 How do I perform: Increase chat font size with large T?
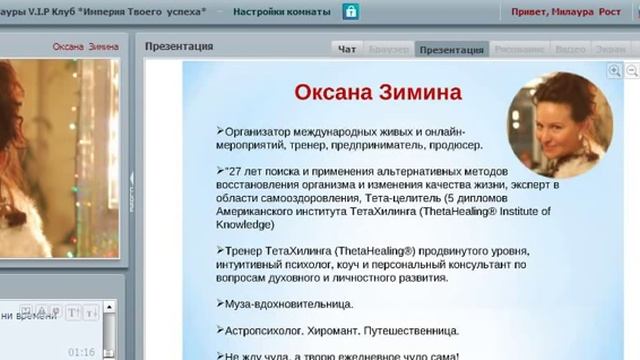[73, 313]
